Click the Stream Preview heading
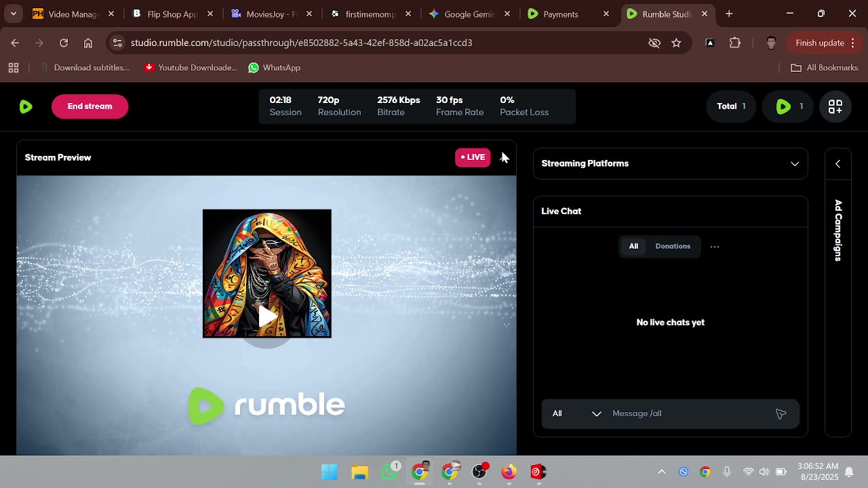Screen dimensions: 868x488 [58, 157]
